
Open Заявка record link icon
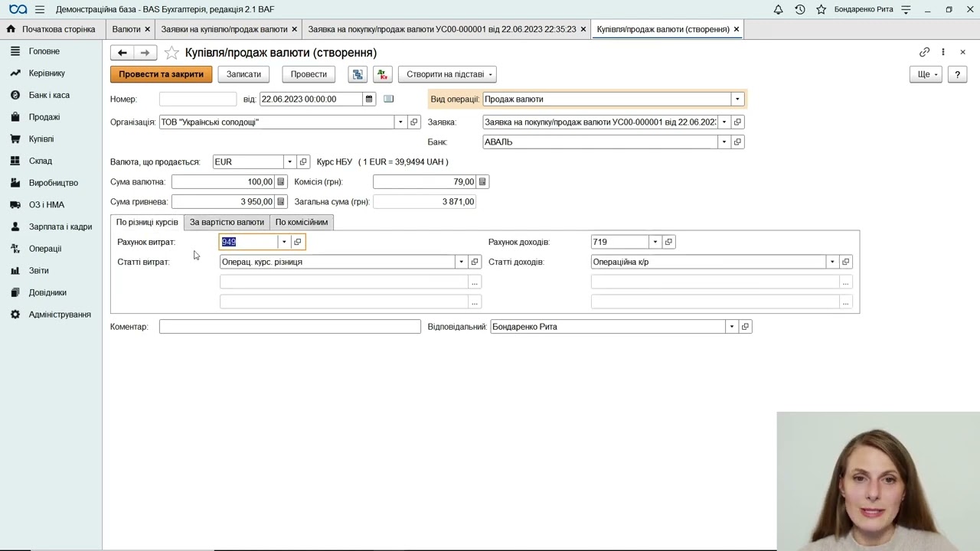738,122
